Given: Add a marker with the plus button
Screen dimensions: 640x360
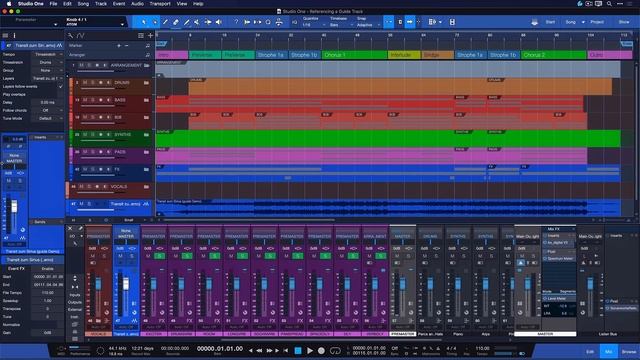Looking at the screenshot, I should click(119, 46).
